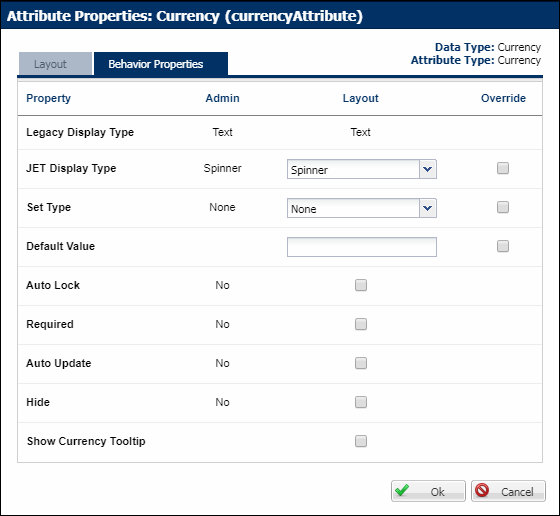Click the Cancel button
This screenshot has height=516, width=560.
pos(508,491)
